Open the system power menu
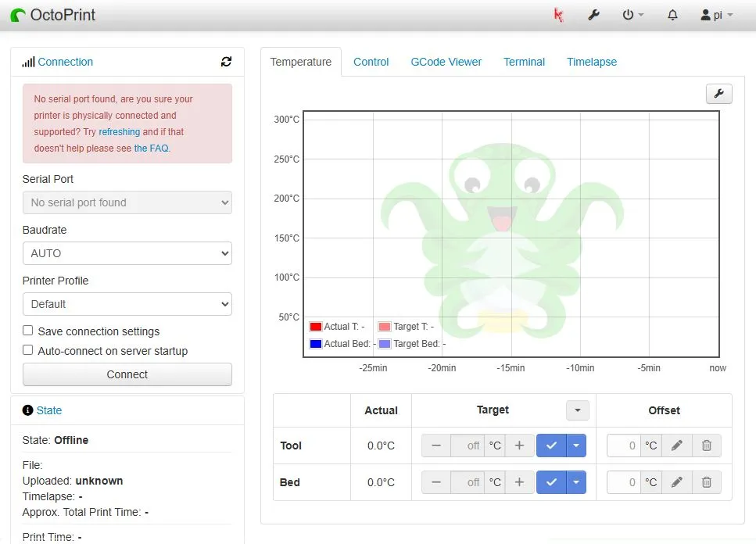This screenshot has width=756, height=544. [632, 15]
